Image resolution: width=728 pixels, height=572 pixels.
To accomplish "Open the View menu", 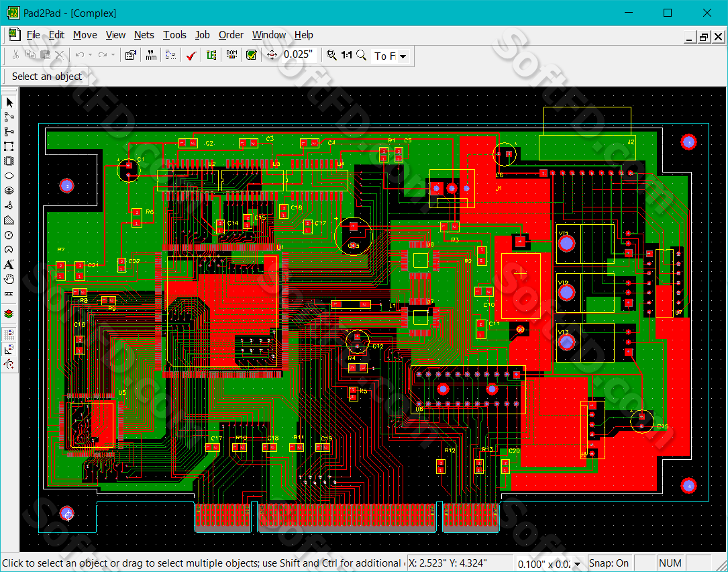I will [x=115, y=35].
